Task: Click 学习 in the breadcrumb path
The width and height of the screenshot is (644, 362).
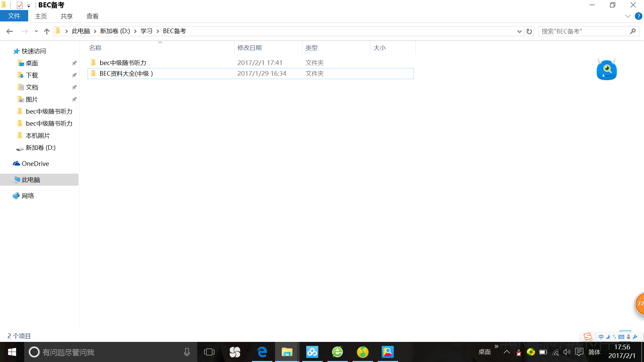Action: (x=146, y=31)
